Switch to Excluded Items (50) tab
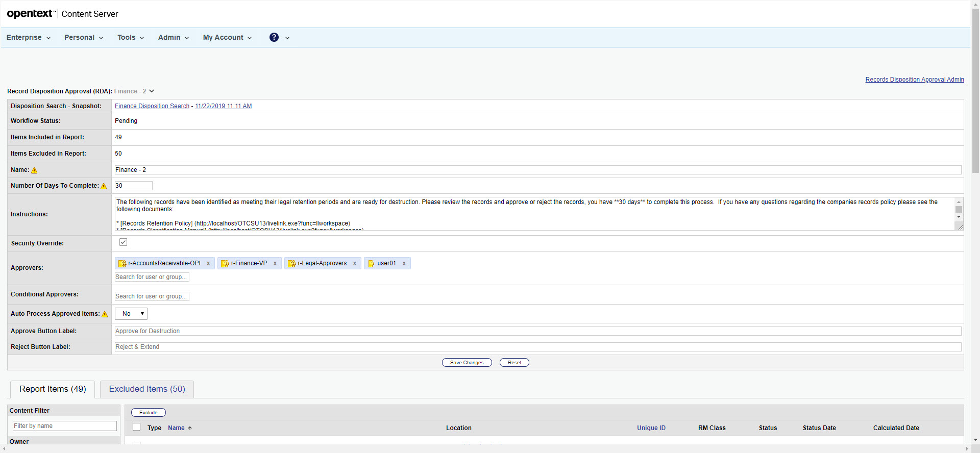The width and height of the screenshot is (980, 453). click(147, 389)
